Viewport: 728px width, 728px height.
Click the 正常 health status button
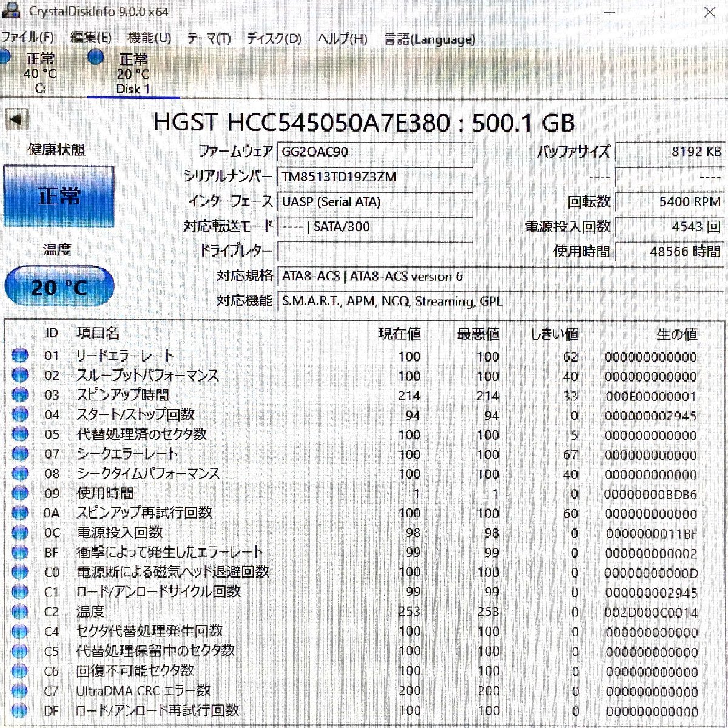click(x=59, y=197)
